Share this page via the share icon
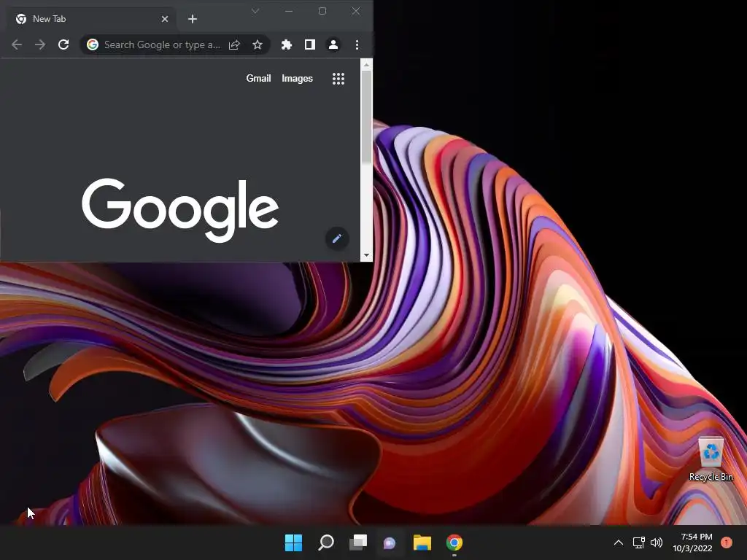The image size is (747, 560). 234,44
